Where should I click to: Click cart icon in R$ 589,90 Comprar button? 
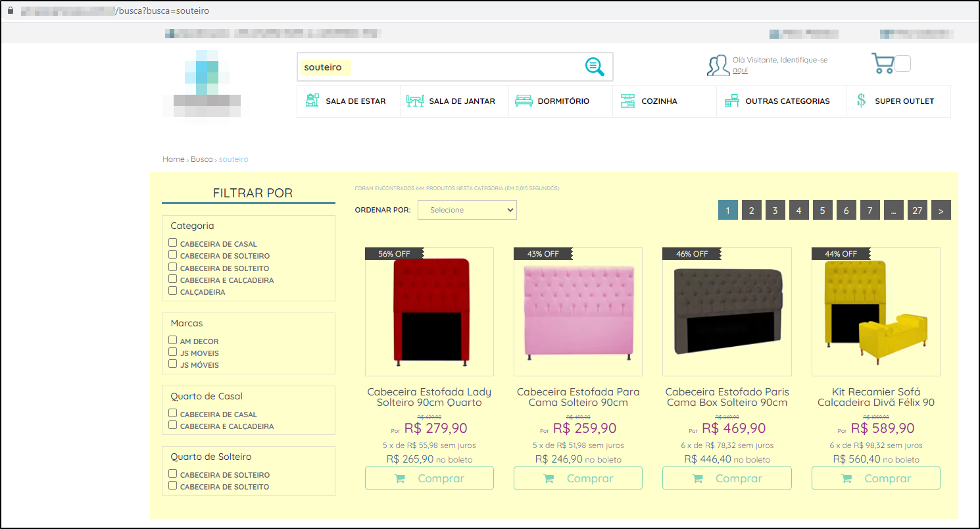click(846, 478)
